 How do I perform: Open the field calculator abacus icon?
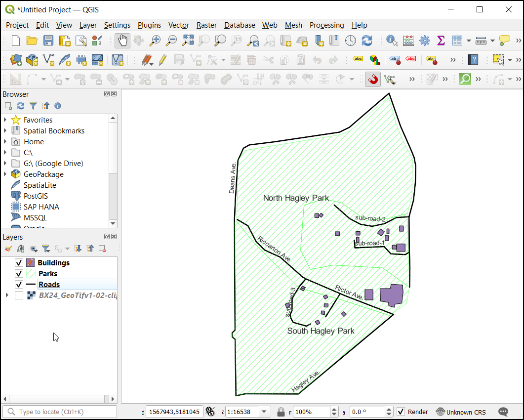pos(408,41)
